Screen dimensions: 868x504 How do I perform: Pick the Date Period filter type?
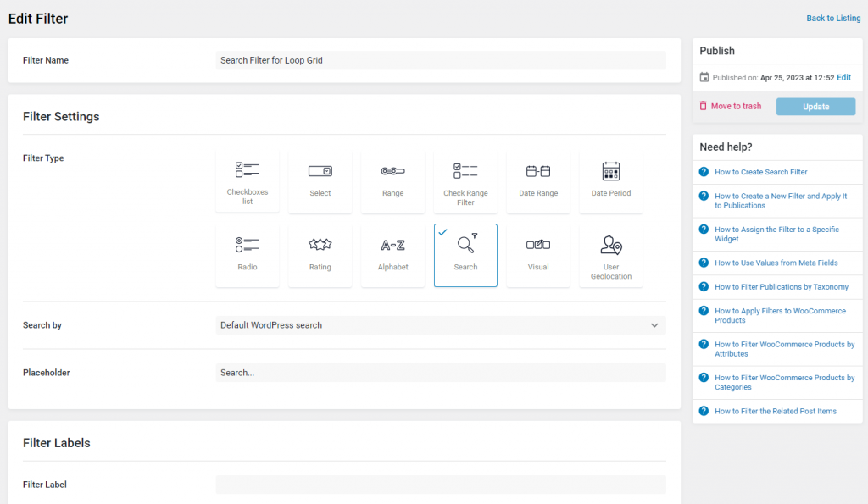click(610, 181)
